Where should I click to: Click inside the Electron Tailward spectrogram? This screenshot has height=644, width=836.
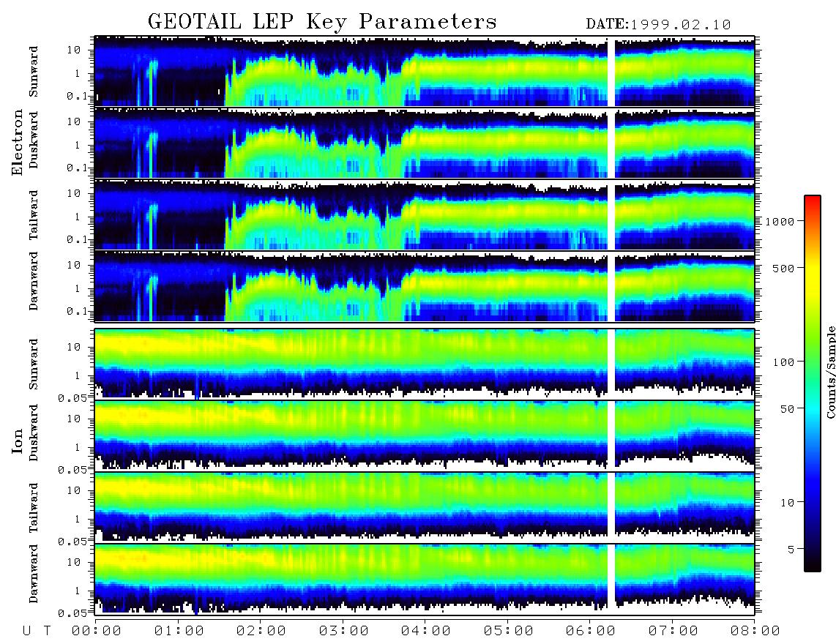[x=425, y=215]
